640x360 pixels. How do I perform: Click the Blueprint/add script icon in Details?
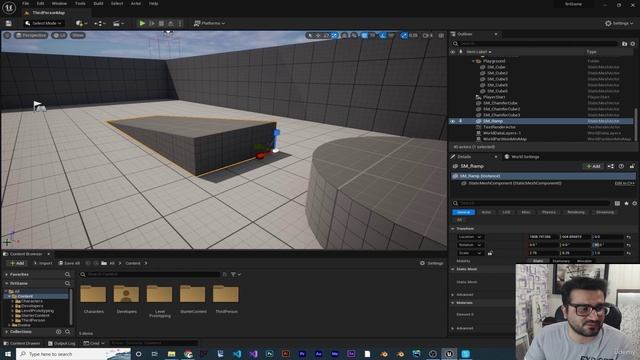pyautogui.click(x=611, y=166)
